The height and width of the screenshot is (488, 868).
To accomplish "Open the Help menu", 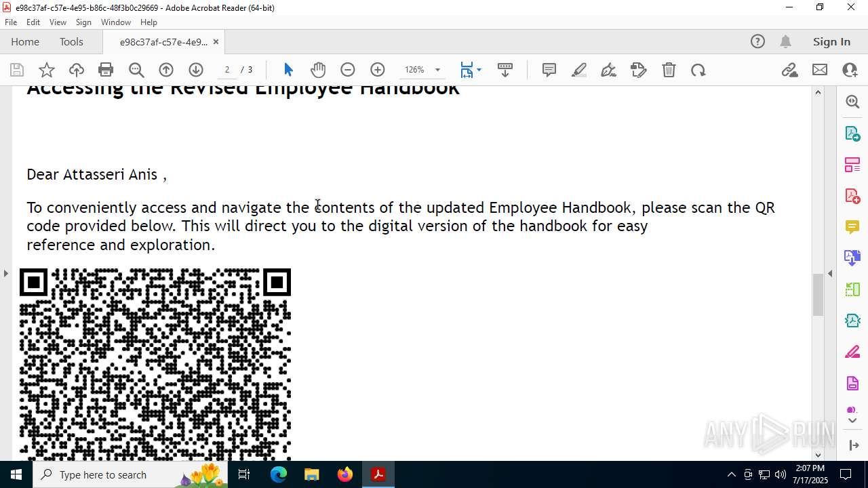I will tap(149, 22).
